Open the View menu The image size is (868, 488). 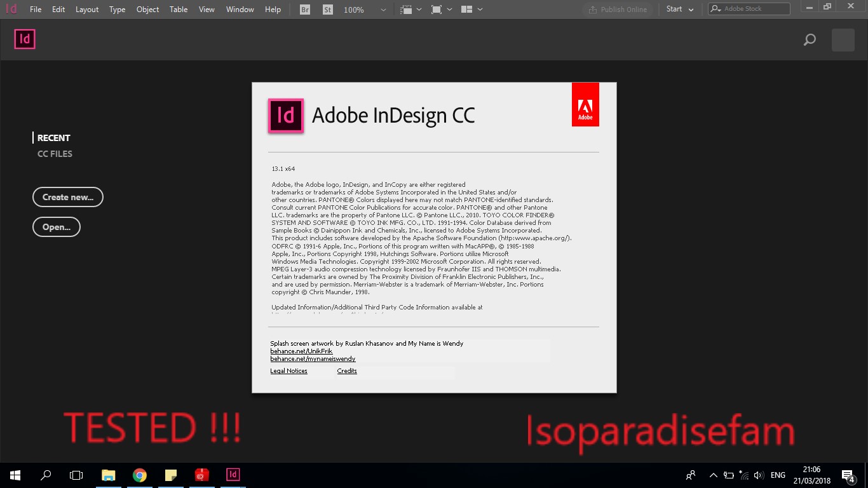pos(207,10)
